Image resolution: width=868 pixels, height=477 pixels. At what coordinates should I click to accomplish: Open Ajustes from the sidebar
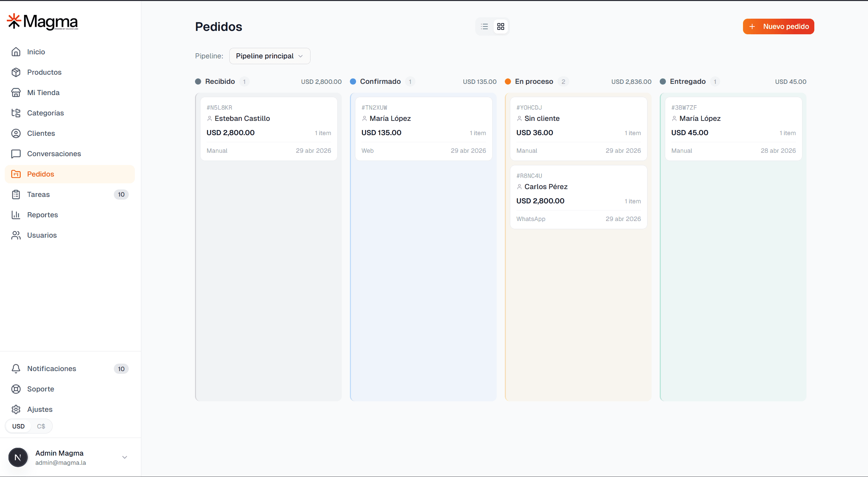[x=39, y=409]
